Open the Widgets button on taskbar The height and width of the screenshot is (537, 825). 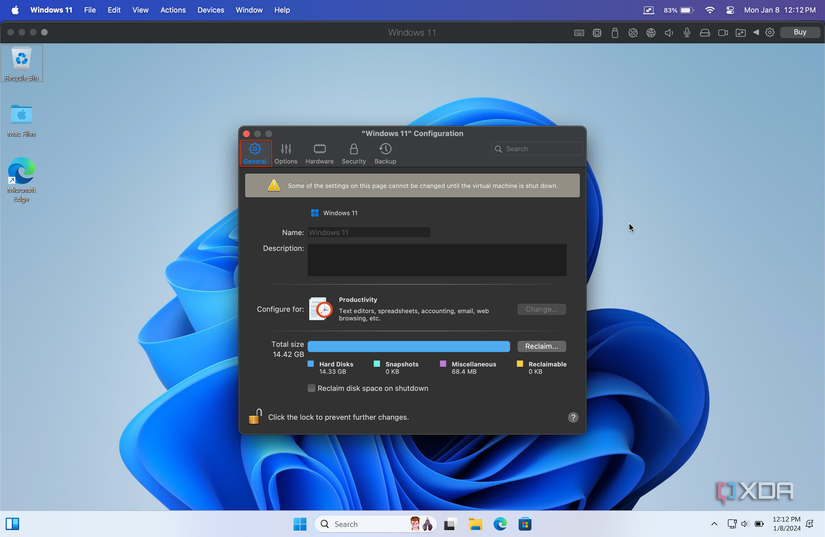pos(13,524)
